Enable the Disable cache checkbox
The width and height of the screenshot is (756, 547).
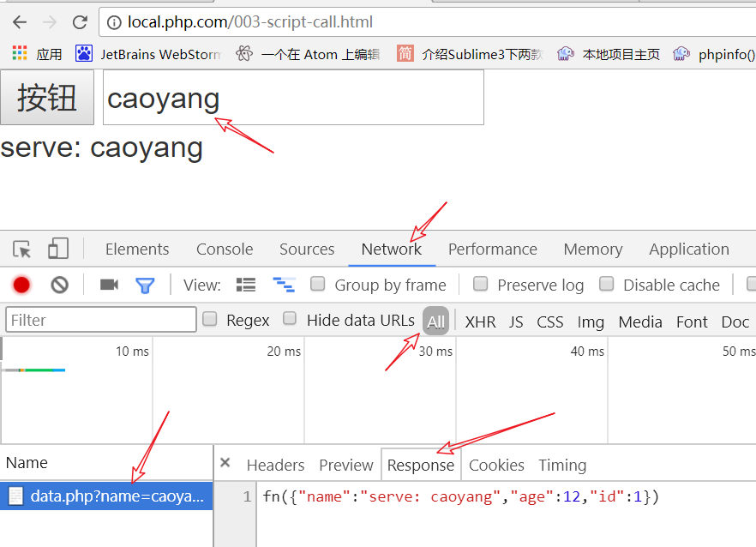[607, 284]
